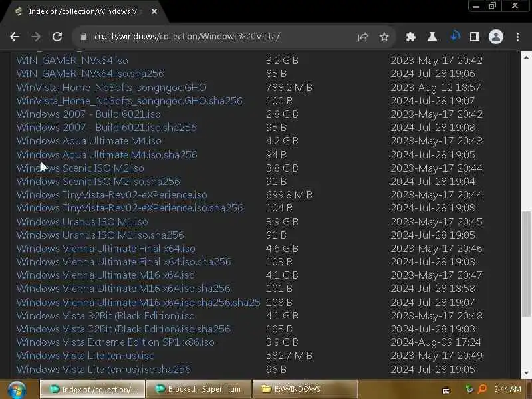Open Windows Scenic ISO M2.iso.sha256

[x=98, y=181]
